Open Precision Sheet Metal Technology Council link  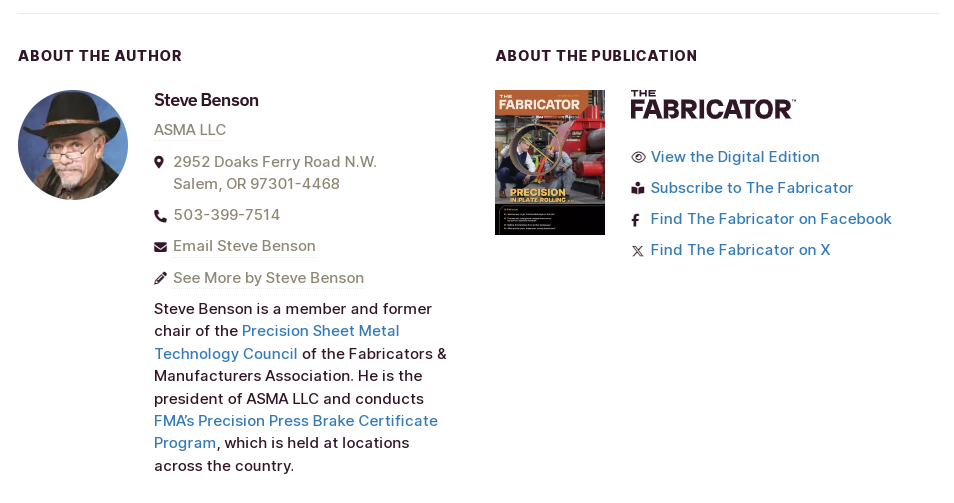277,342
